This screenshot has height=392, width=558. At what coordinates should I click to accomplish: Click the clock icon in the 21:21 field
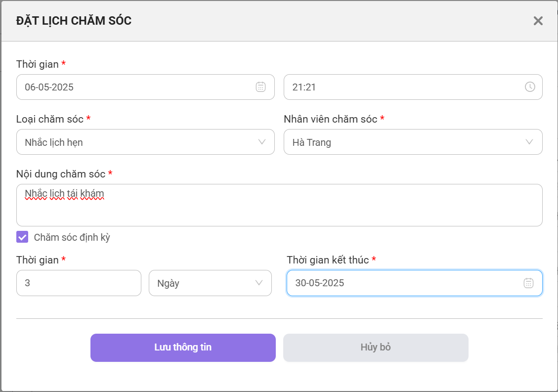click(530, 87)
